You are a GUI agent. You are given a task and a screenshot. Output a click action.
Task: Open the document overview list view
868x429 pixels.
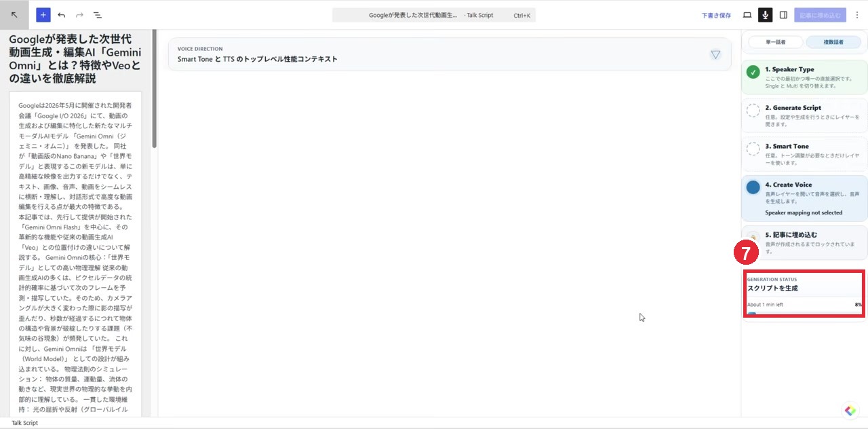coord(97,14)
